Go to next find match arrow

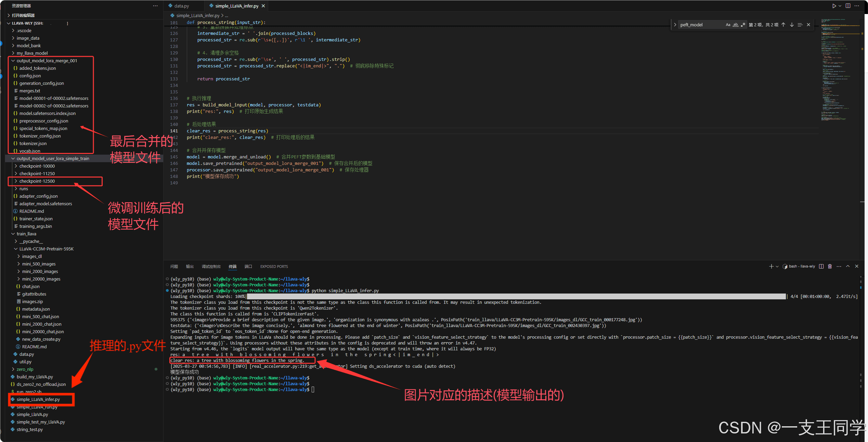(x=792, y=25)
